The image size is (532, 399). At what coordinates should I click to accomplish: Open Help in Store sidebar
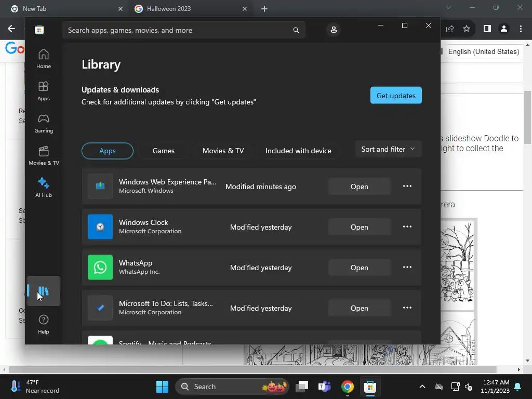pyautogui.click(x=44, y=324)
